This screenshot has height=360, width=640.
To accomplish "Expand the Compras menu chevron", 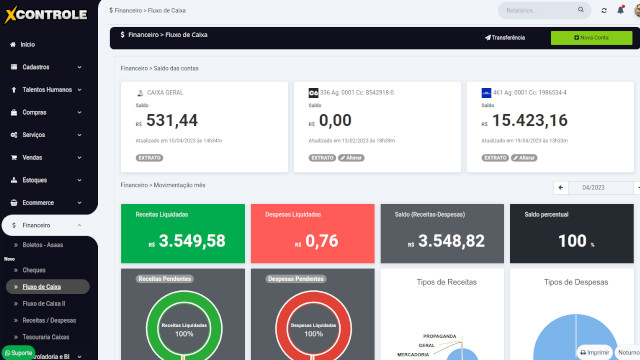I will click(x=79, y=112).
